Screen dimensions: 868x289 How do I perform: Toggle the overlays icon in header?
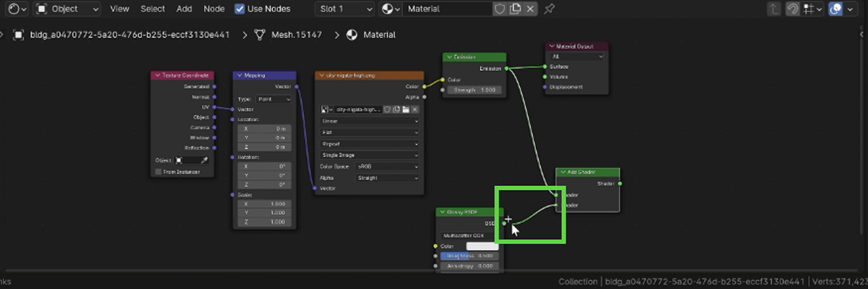pos(836,9)
